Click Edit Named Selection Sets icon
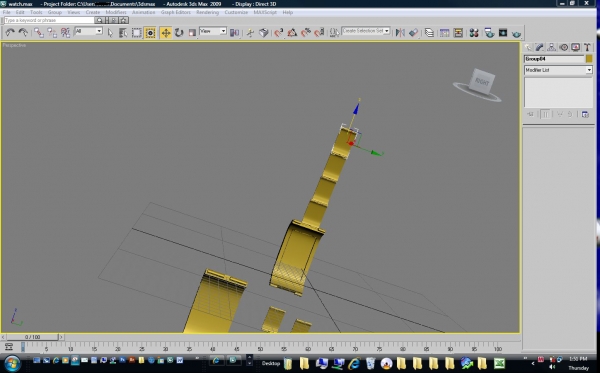The image size is (600, 373). [334, 33]
